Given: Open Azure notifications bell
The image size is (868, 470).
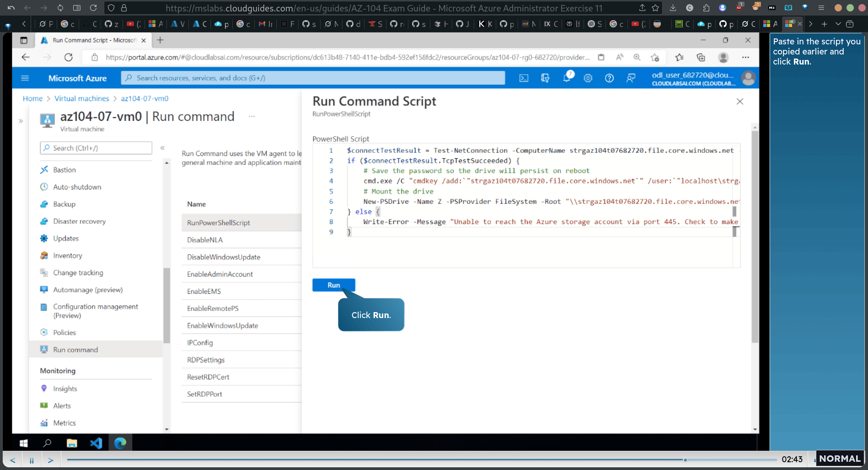Looking at the screenshot, I should 567,78.
